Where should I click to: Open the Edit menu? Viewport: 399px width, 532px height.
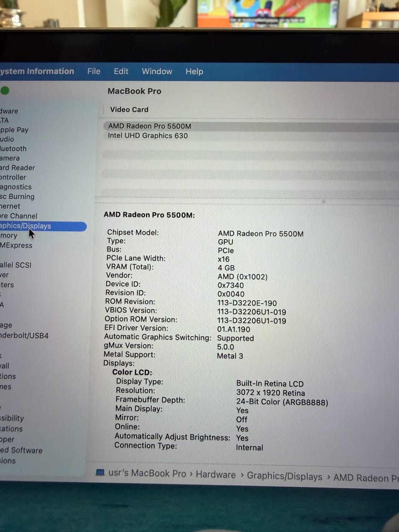[121, 71]
